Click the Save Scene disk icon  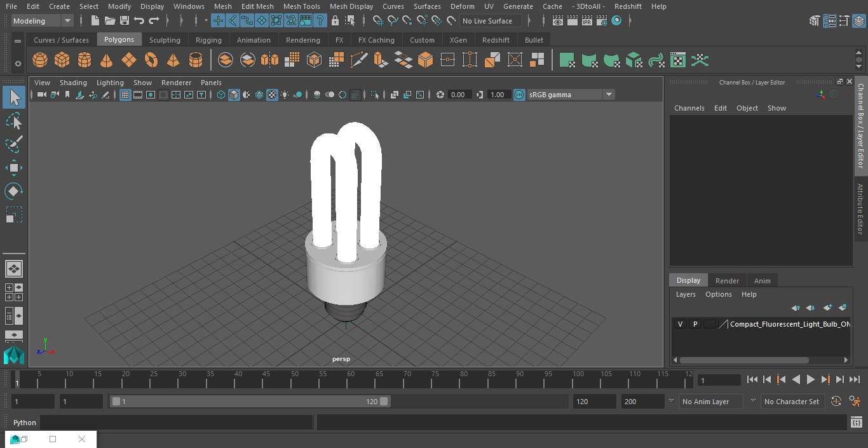click(x=125, y=21)
